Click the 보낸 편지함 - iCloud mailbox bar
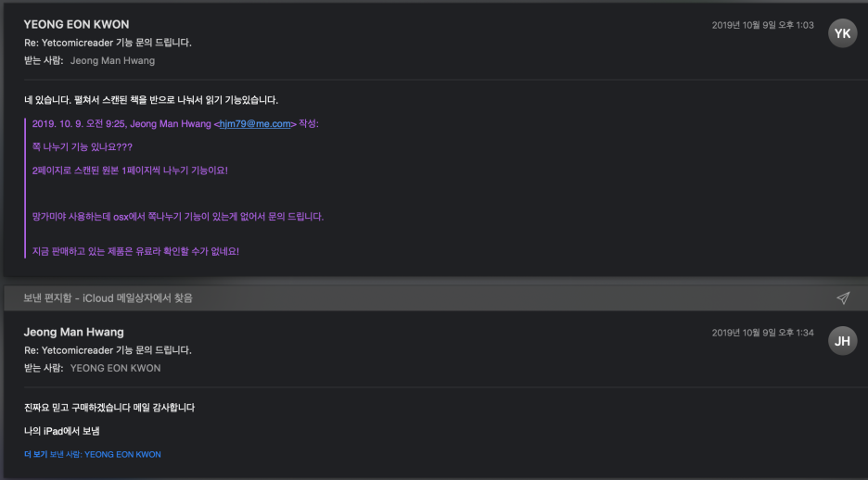This screenshot has width=868, height=480. [108, 297]
